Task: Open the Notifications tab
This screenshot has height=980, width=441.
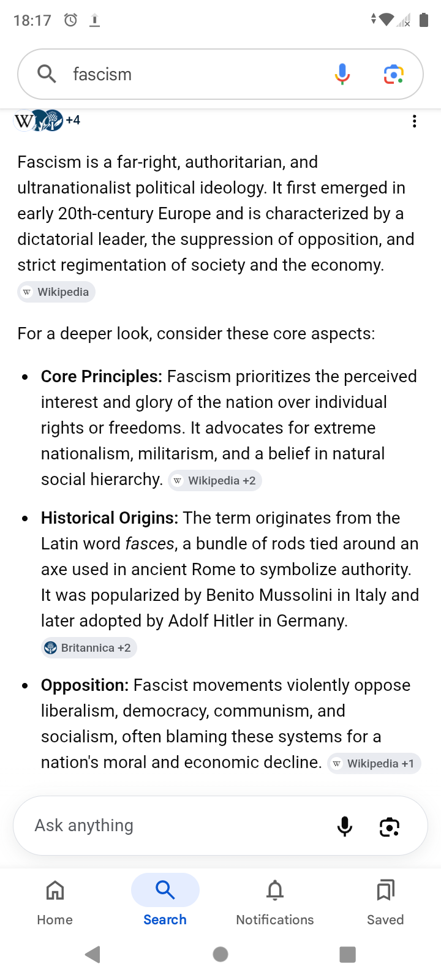Action: [275, 902]
